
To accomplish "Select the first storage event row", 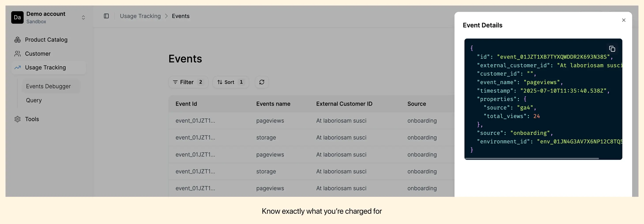I will point(266,138).
